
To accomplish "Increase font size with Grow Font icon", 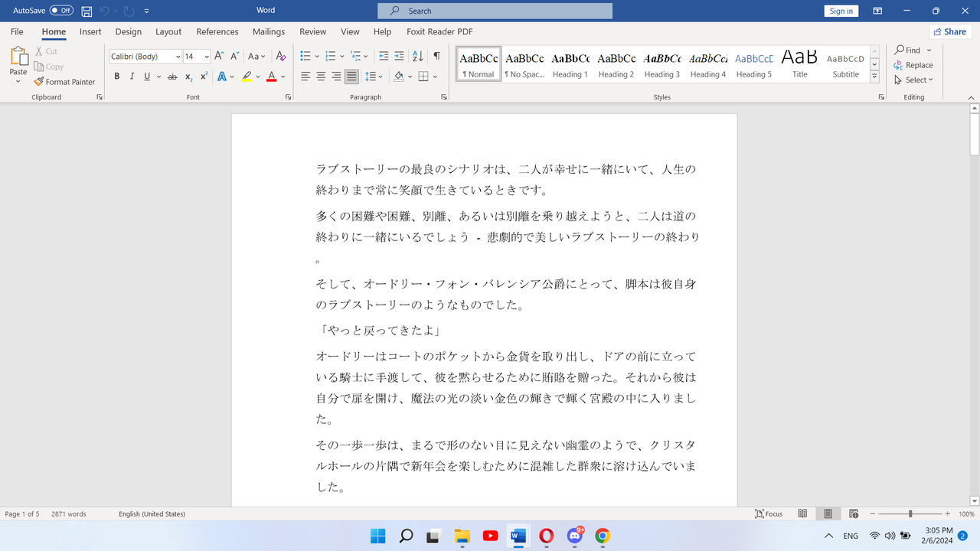I will pyautogui.click(x=219, y=56).
